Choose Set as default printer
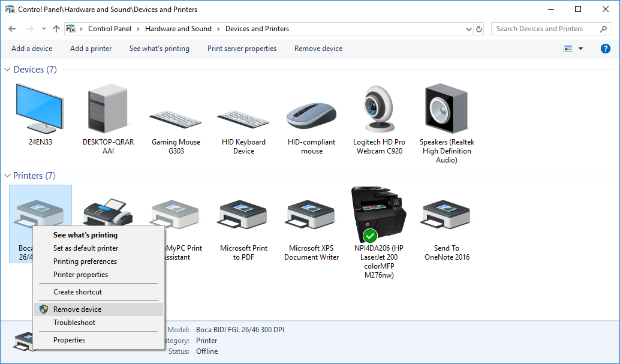The height and width of the screenshot is (364, 620). [98, 248]
